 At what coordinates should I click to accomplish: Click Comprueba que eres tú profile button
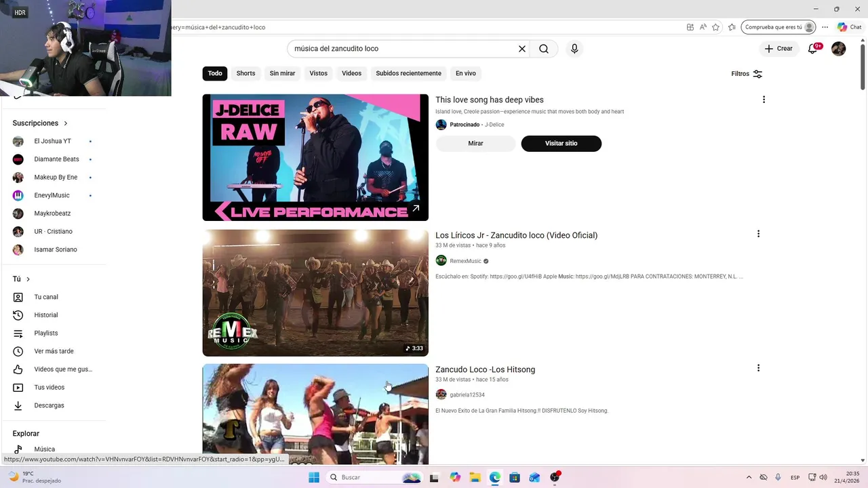pos(778,27)
